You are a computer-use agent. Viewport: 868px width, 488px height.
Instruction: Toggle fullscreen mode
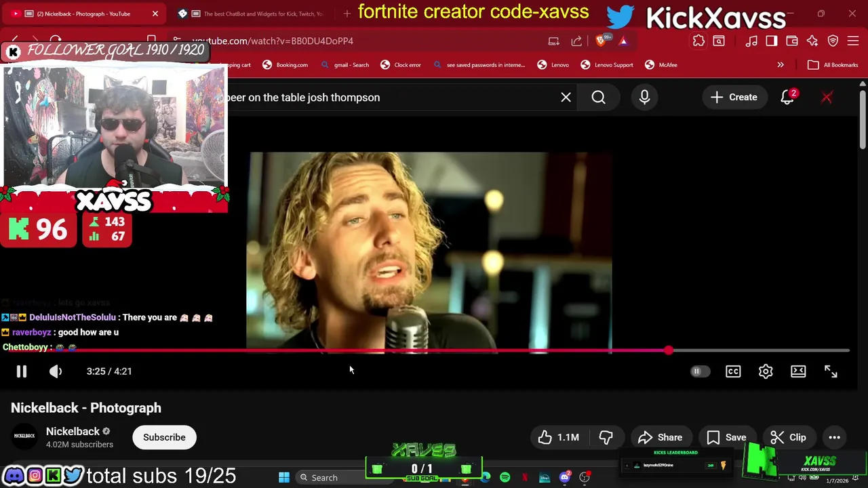[x=831, y=371]
